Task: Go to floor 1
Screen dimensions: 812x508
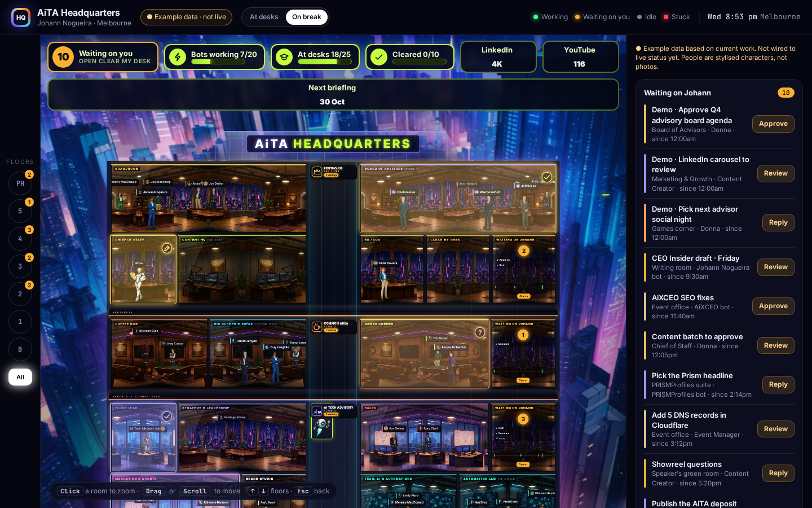Action: 20,322
